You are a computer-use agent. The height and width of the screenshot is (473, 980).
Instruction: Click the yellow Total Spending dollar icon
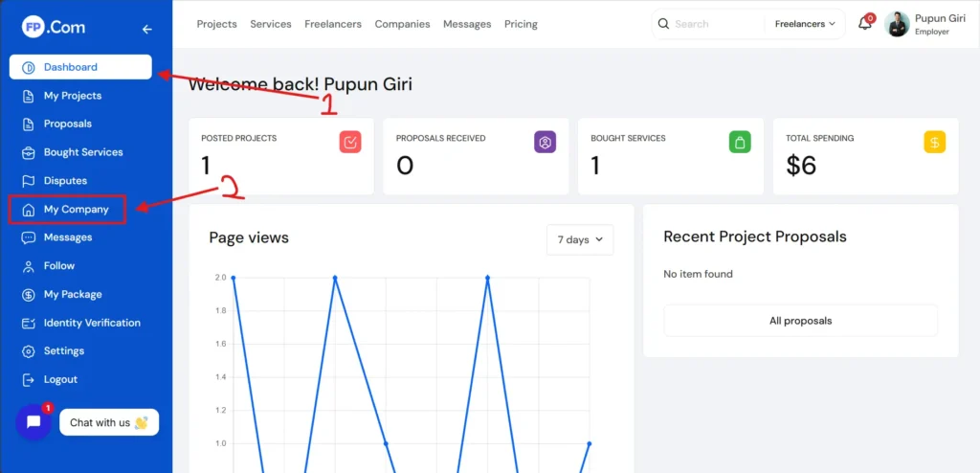point(934,143)
